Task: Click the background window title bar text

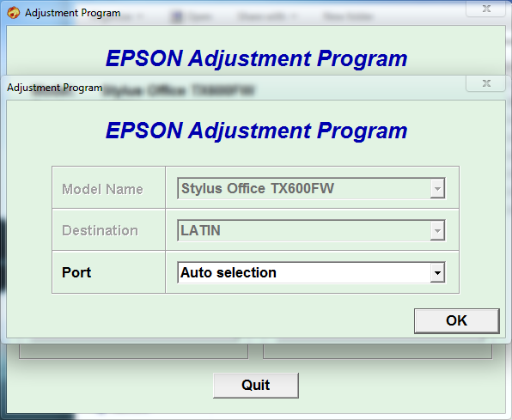Action: tap(73, 13)
